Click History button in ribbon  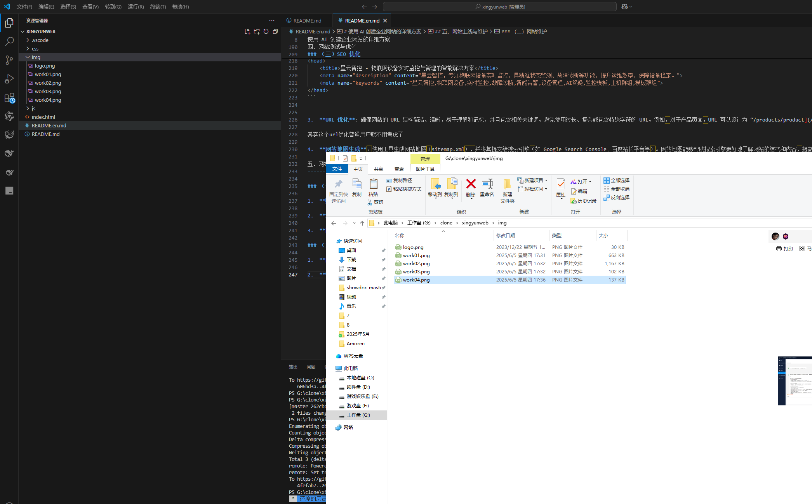click(583, 201)
